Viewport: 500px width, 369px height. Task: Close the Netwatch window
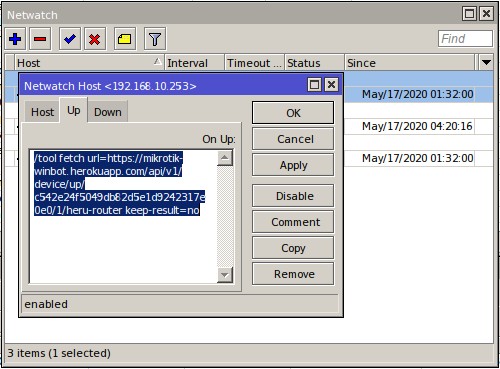[x=486, y=14]
